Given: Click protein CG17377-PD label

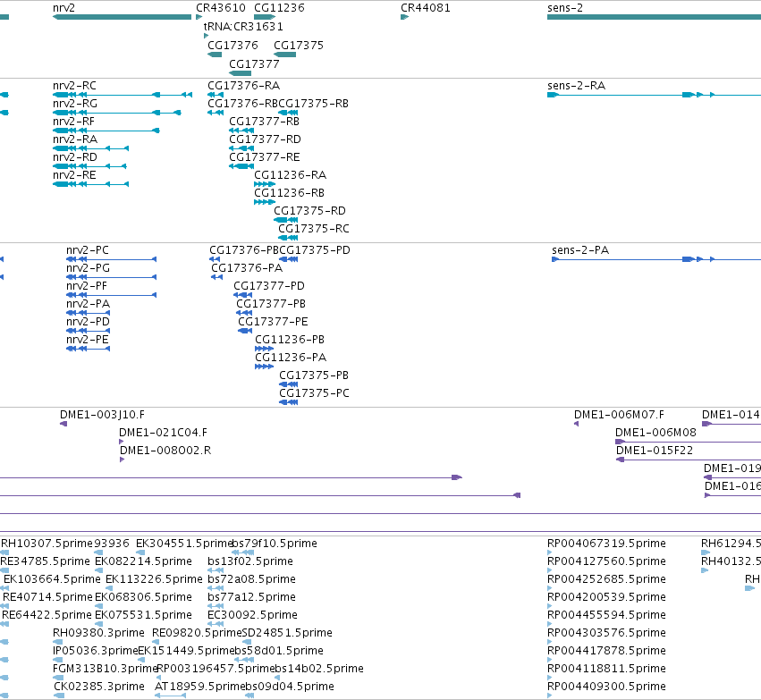Looking at the screenshot, I should [269, 286].
